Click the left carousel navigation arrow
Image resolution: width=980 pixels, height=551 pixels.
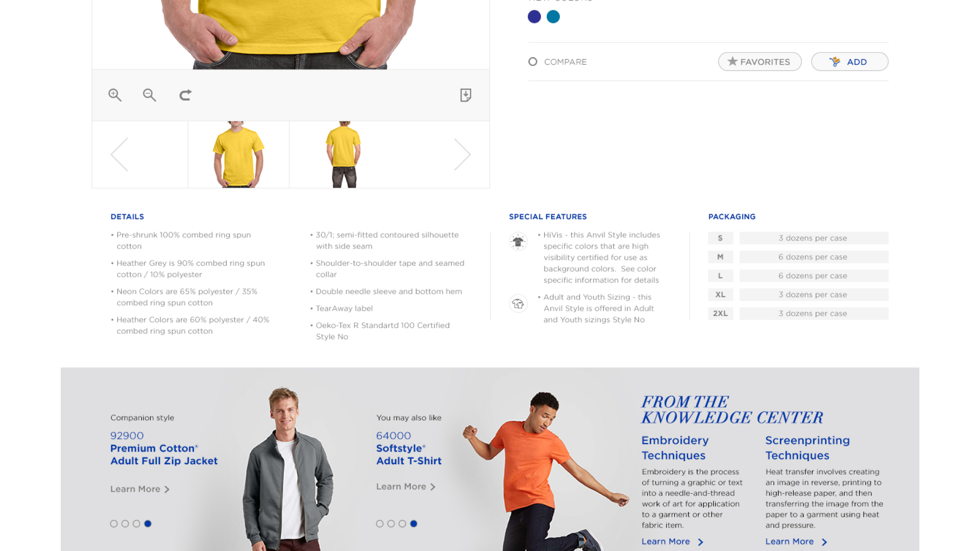click(120, 154)
